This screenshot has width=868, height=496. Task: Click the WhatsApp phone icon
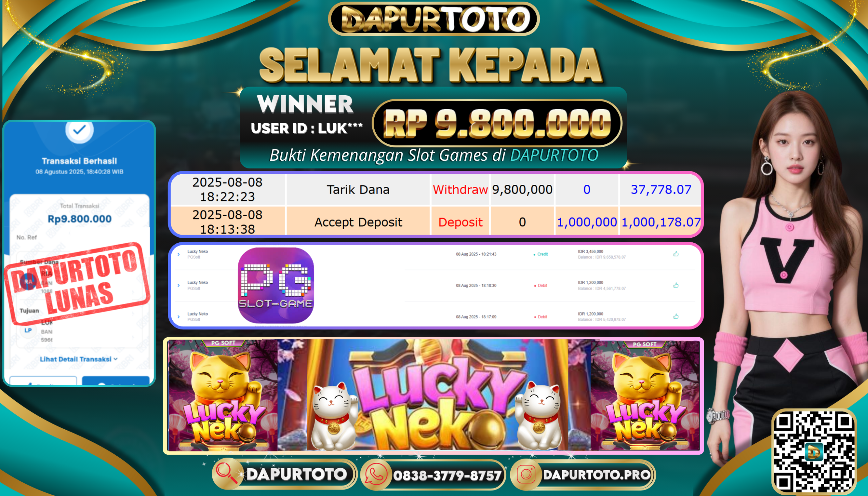pyautogui.click(x=376, y=475)
